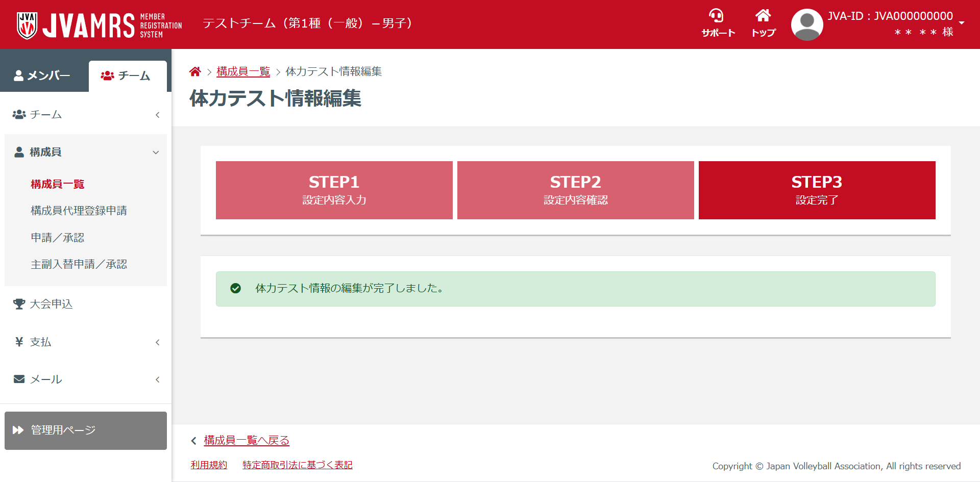The width and height of the screenshot is (980, 482).
Task: Switch to the メンバー tab
Action: pos(42,75)
